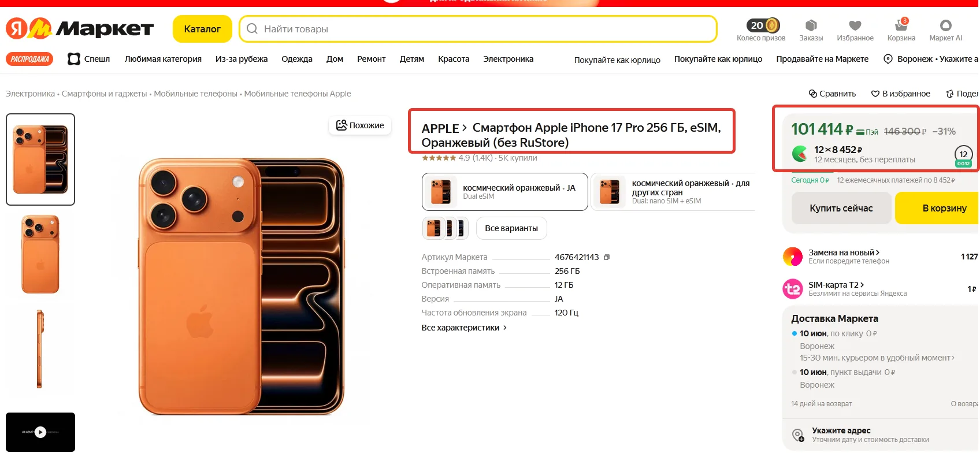Click 14 дней на возврат text
This screenshot has height=453, width=980.
pos(822,404)
